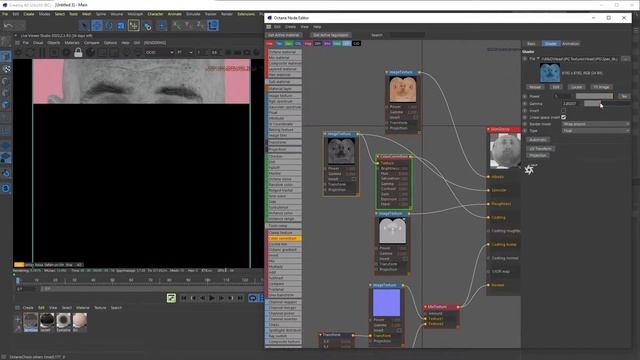The image size is (640, 360).
Task: Toggle the blue Tex node filter chip
Action: click(x=279, y=43)
